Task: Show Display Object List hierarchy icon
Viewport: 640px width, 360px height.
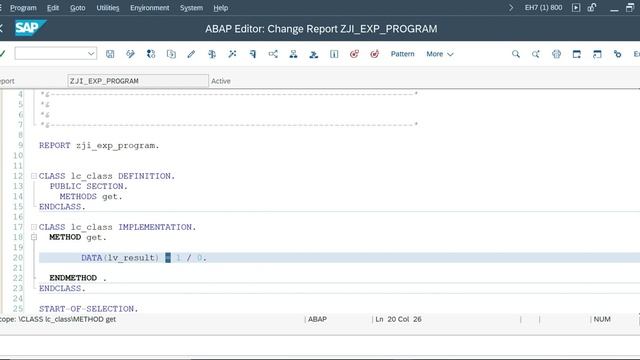Action: 293,54
